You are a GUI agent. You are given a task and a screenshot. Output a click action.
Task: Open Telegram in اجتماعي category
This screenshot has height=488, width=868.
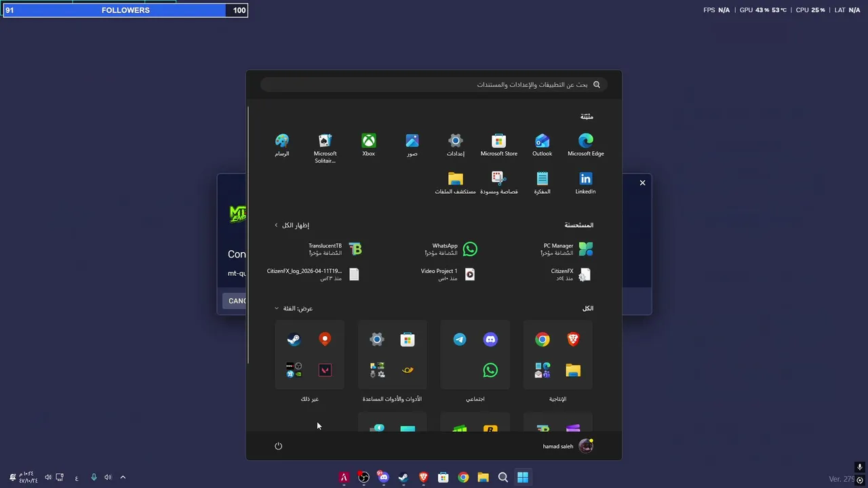coord(460,340)
